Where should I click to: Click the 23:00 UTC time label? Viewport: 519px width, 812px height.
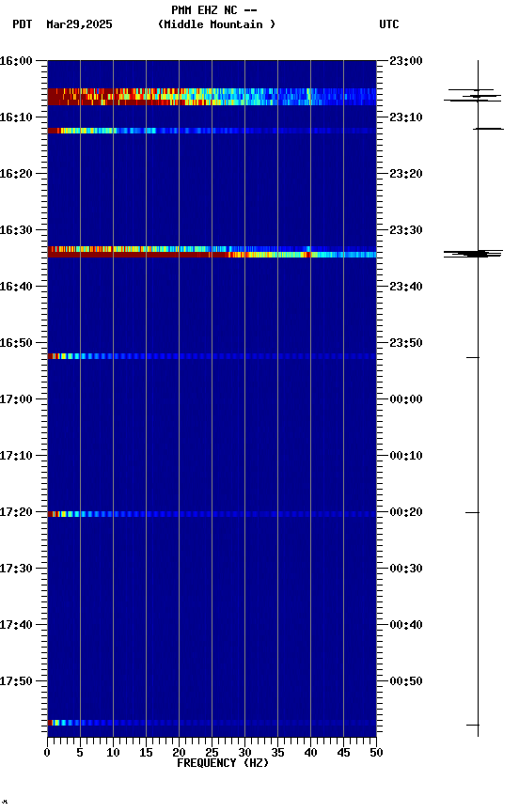[406, 61]
